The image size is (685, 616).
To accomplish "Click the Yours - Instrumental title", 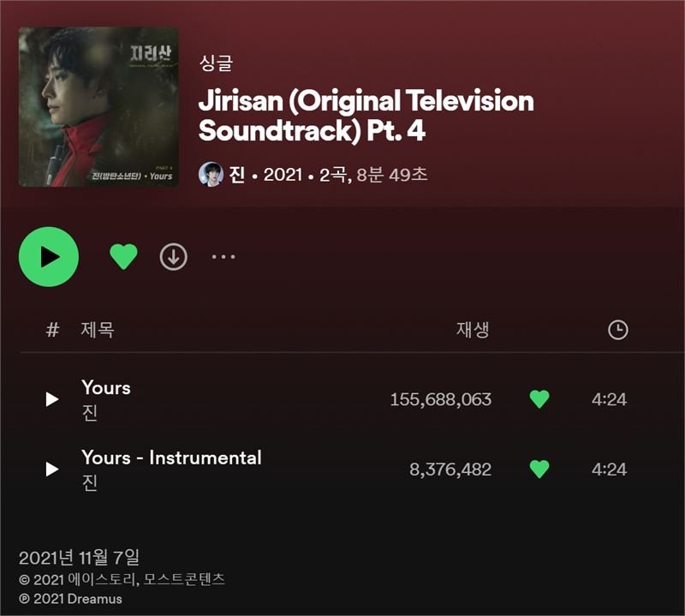I will click(171, 458).
